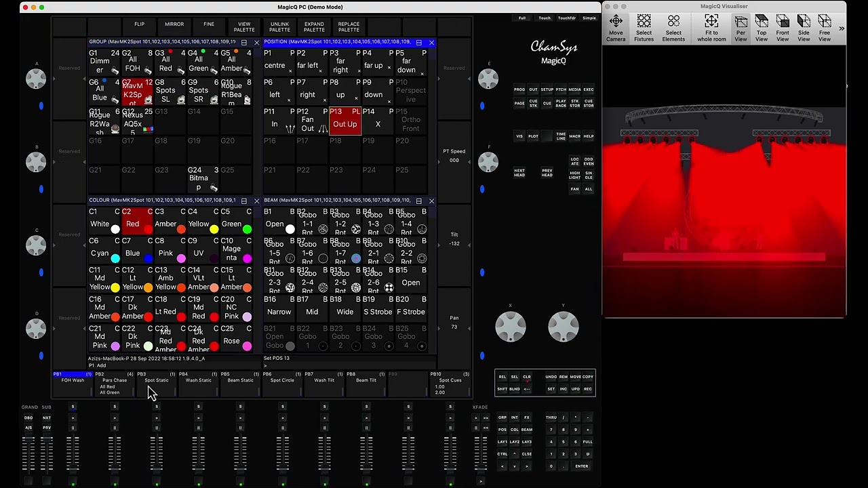Switch Visualiser to Top View
Viewport: 868px width, 488px height.
click(762, 28)
